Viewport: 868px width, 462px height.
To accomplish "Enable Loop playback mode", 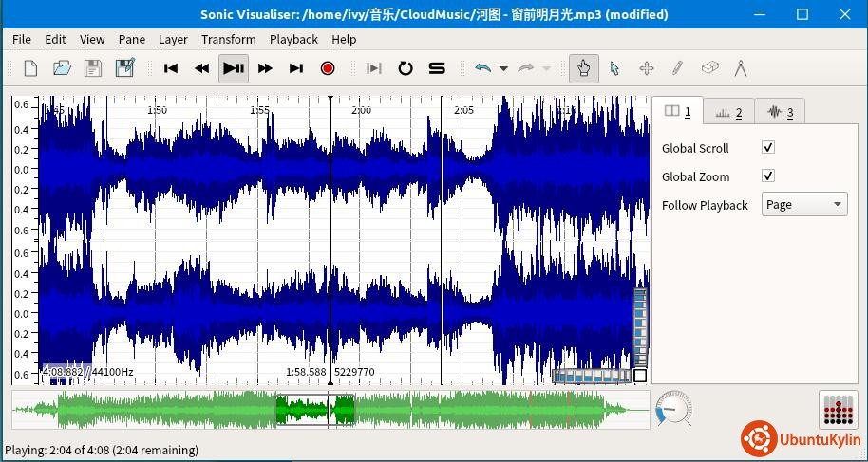I will [x=406, y=68].
